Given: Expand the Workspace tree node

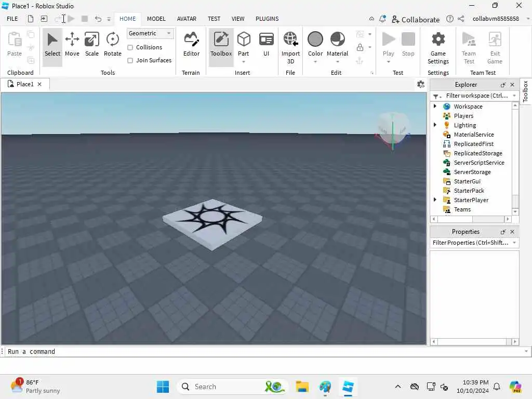Looking at the screenshot, I should tap(435, 106).
